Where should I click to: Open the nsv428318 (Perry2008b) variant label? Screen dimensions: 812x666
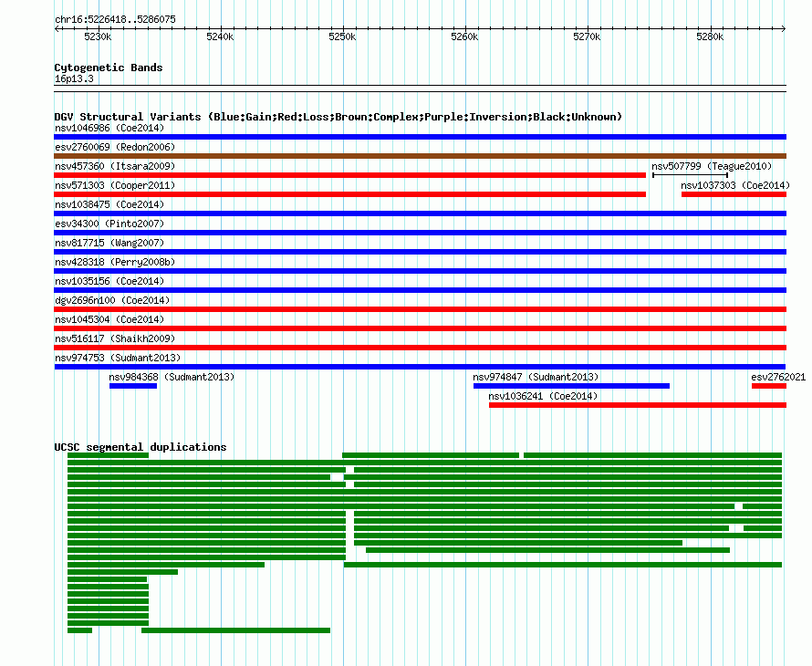(x=114, y=262)
